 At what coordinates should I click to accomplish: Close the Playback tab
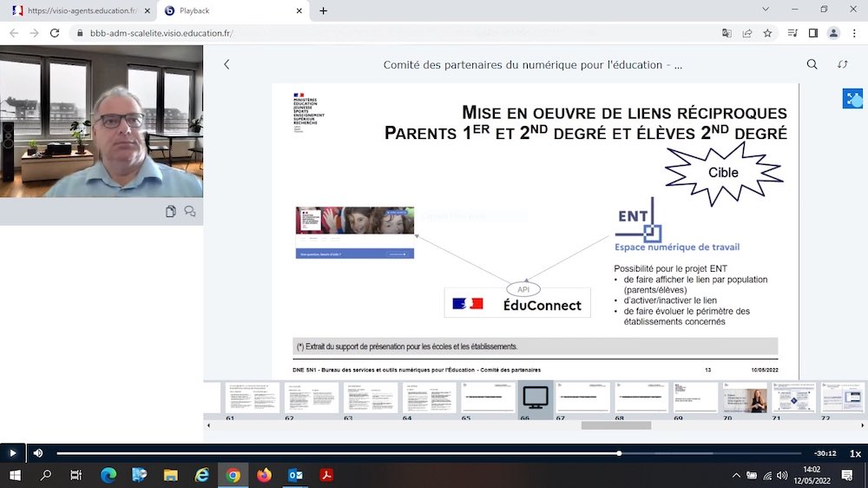coord(299,10)
